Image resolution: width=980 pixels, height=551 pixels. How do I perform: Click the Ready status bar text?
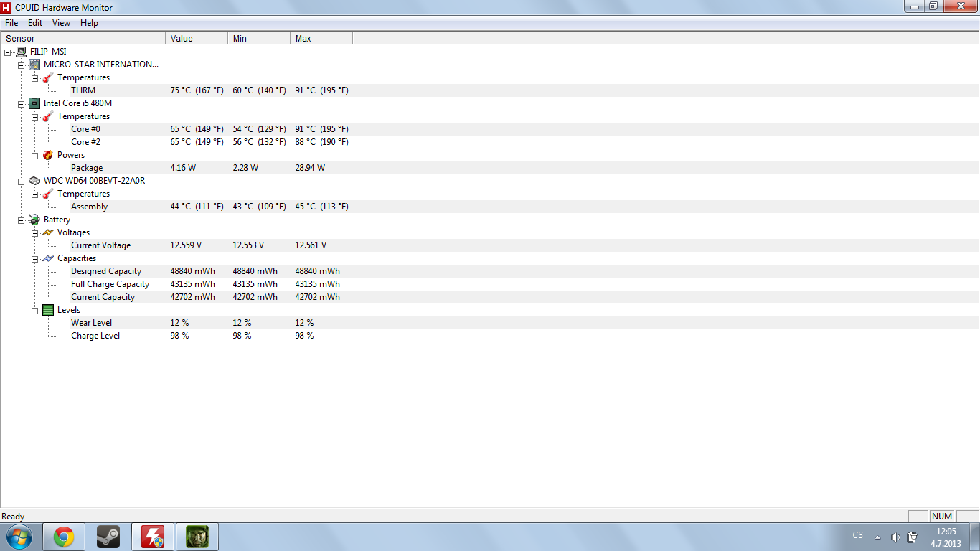(13, 517)
